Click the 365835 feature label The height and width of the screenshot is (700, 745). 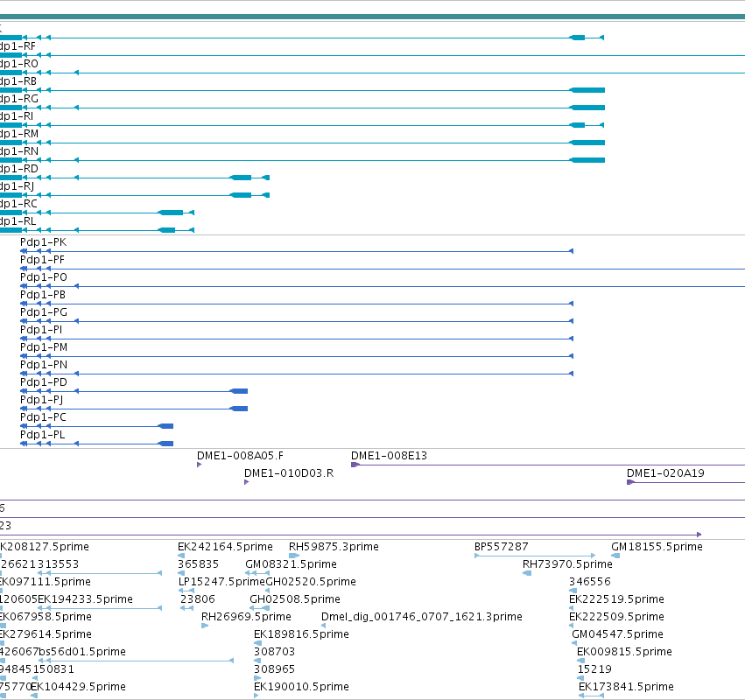(198, 564)
